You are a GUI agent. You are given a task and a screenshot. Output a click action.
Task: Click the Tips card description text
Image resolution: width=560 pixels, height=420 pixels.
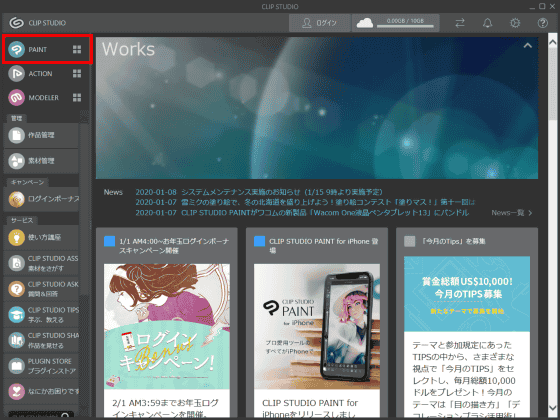point(465,380)
